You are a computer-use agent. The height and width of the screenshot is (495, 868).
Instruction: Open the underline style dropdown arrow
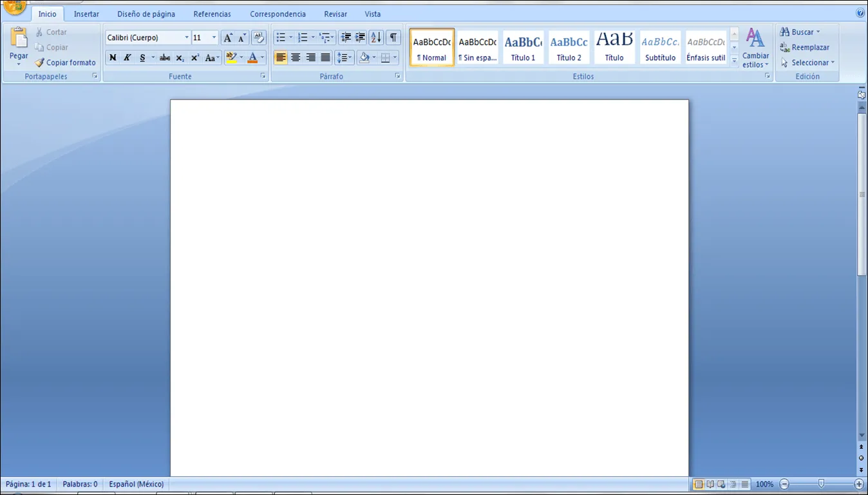click(x=153, y=58)
